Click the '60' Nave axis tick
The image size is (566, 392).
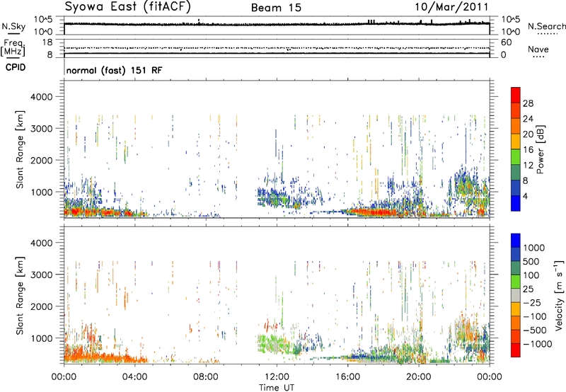(x=506, y=42)
